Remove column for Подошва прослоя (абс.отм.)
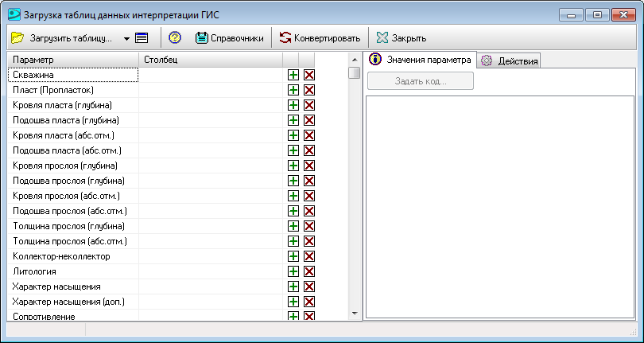The width and height of the screenshot is (644, 343). click(309, 211)
